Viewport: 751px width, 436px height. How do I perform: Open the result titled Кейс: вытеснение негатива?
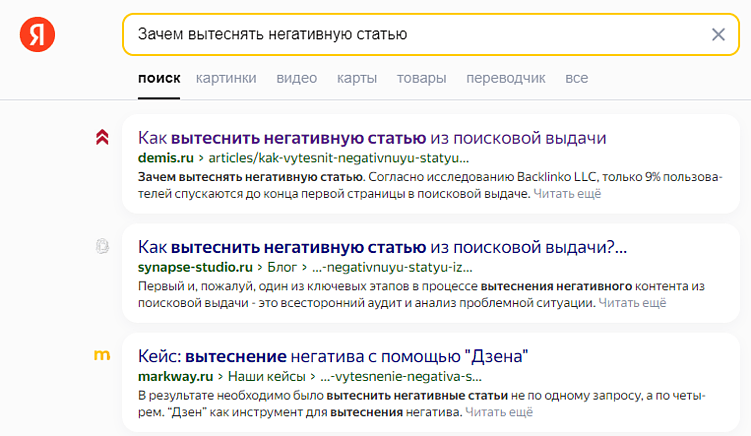tap(333, 356)
